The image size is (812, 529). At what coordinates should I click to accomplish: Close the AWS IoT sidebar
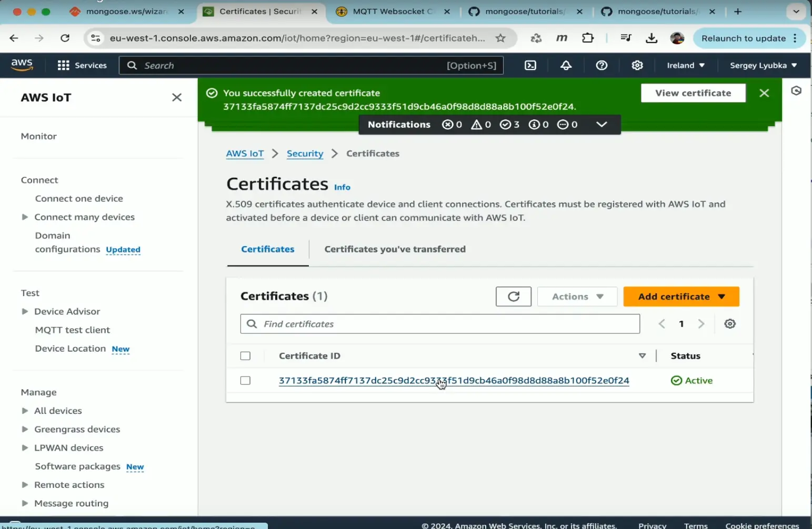[x=177, y=97]
